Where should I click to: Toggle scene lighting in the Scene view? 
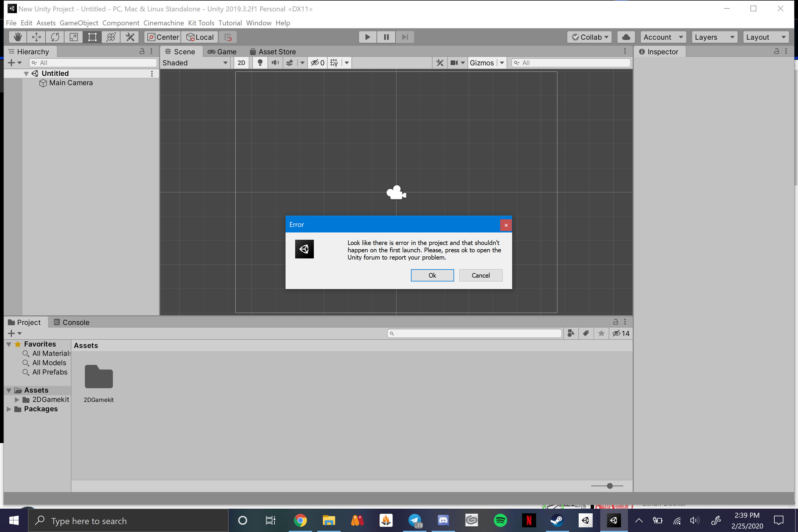tap(260, 62)
